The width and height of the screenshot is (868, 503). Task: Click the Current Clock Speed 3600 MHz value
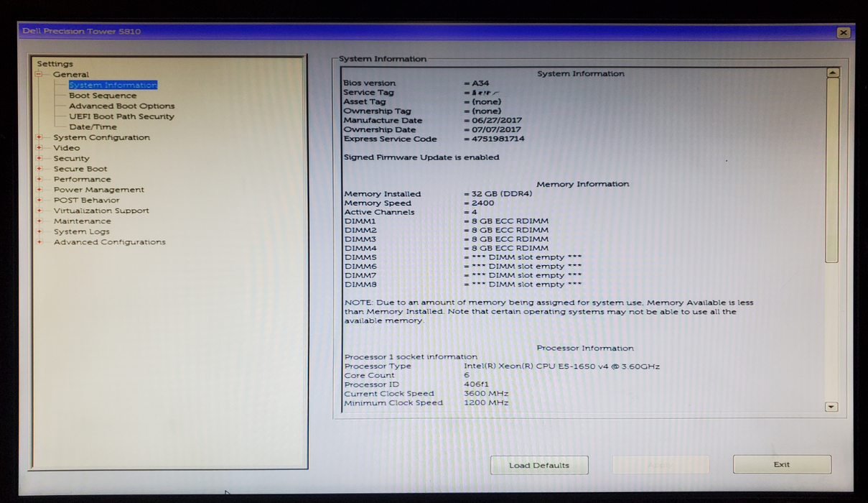[x=486, y=394]
